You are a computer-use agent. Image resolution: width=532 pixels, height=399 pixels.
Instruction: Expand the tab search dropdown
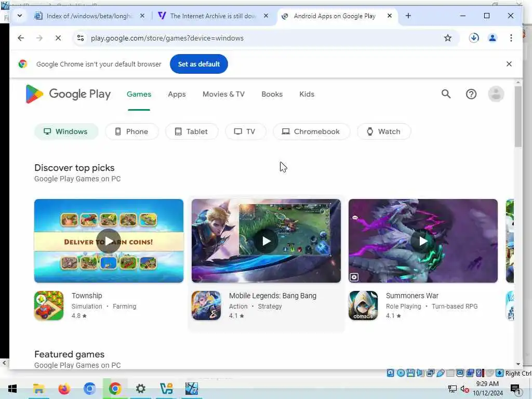coord(20,16)
